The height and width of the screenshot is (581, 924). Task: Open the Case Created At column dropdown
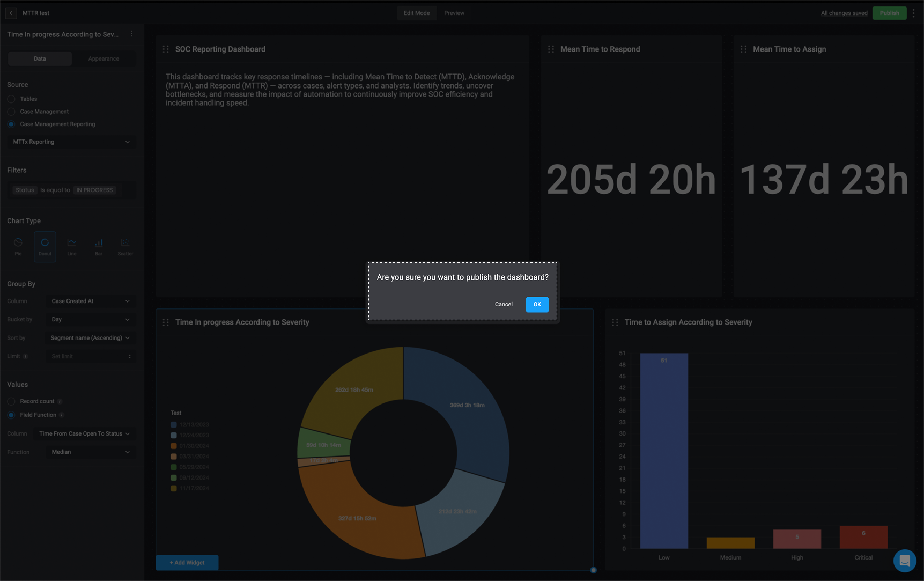click(91, 301)
